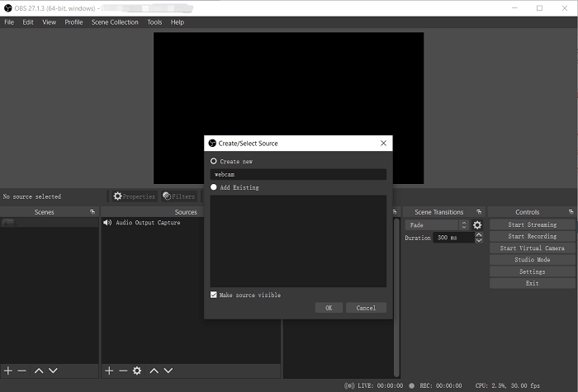Open the File menu
The image size is (578, 392).
pyautogui.click(x=9, y=22)
